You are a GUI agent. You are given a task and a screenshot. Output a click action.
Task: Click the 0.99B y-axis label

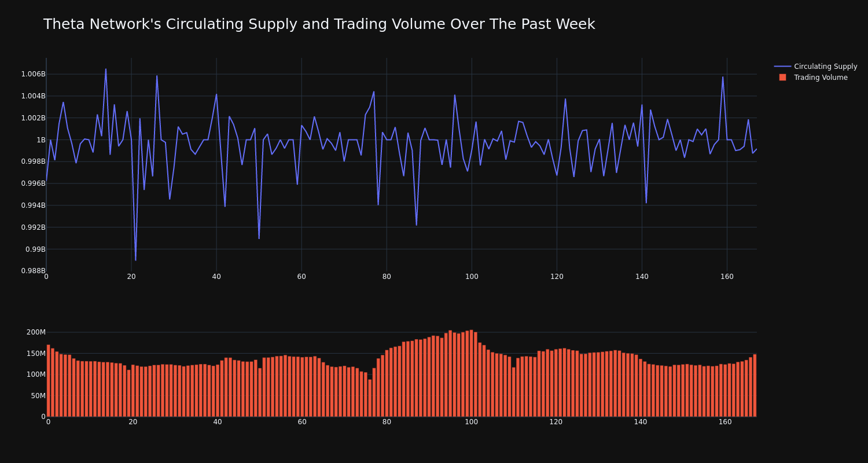[35, 249]
